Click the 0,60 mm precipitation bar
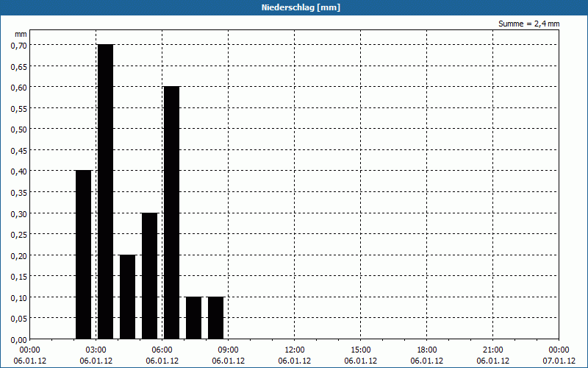 [172, 213]
